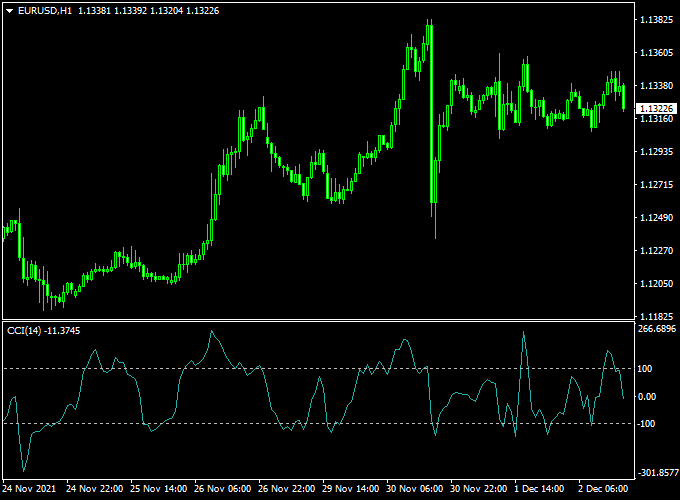Image resolution: width=680 pixels, height=500 pixels.
Task: Select the 24 Nov 2021 time label
Action: click(x=29, y=489)
